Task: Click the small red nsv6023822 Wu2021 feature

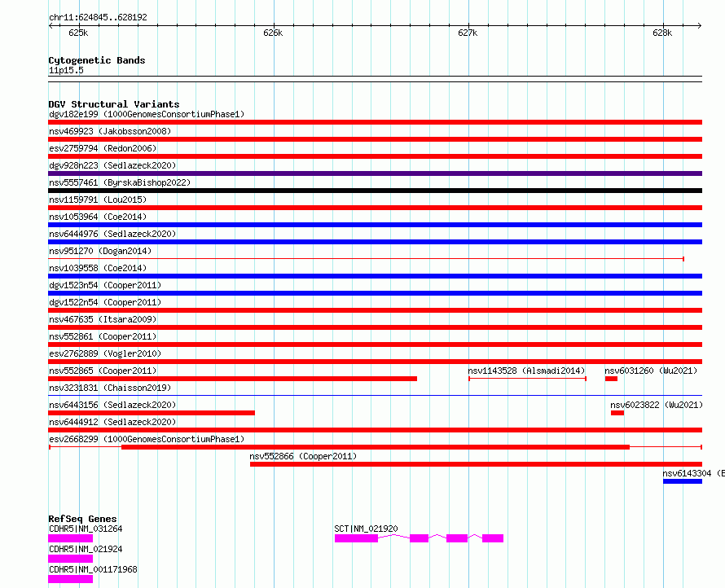Action: pos(617,413)
